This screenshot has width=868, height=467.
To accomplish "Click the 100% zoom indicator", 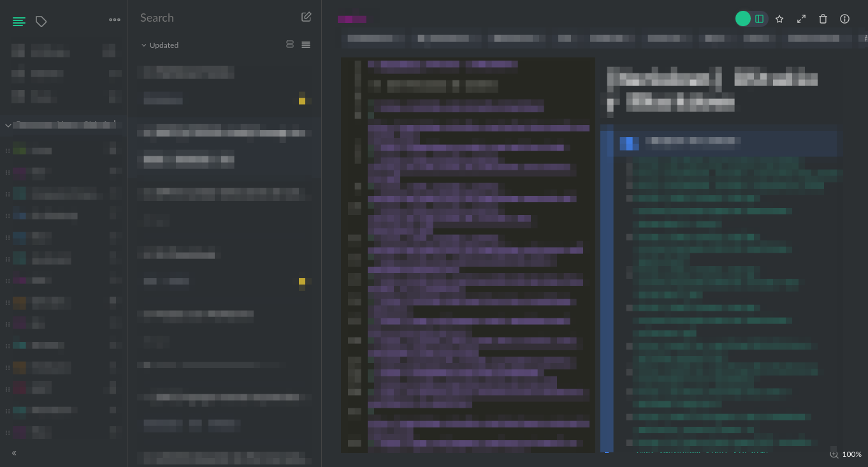I will [846, 454].
